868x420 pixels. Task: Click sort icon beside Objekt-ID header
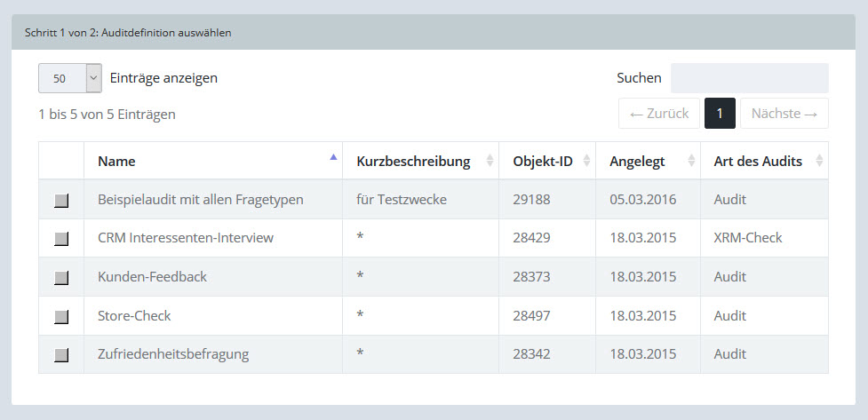(585, 162)
